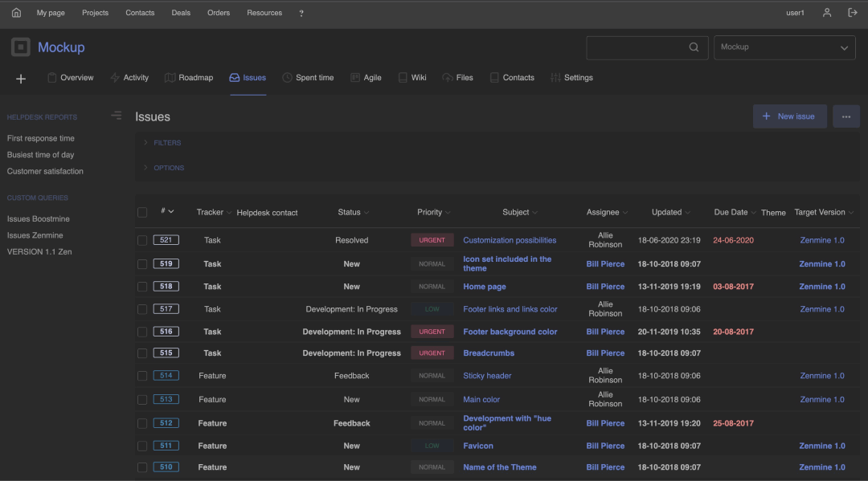Click the URGENT priority badge on issue 521
Viewport: 868px width, 481px height.
[x=432, y=240]
